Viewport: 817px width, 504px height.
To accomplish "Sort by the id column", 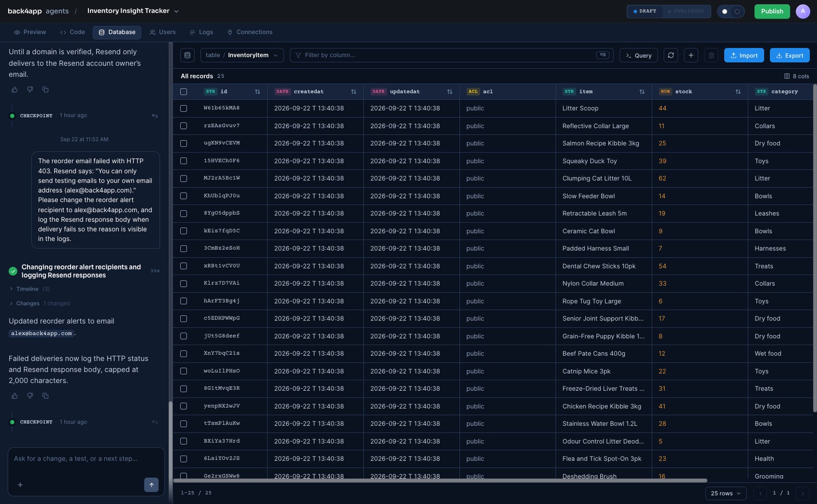I will 257,92.
